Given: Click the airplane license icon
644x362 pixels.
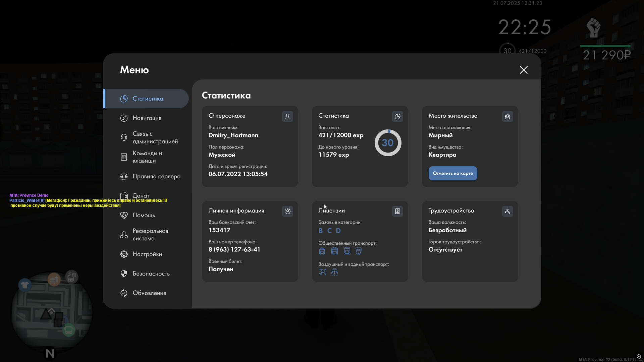Looking at the screenshot, I should click(x=322, y=272).
